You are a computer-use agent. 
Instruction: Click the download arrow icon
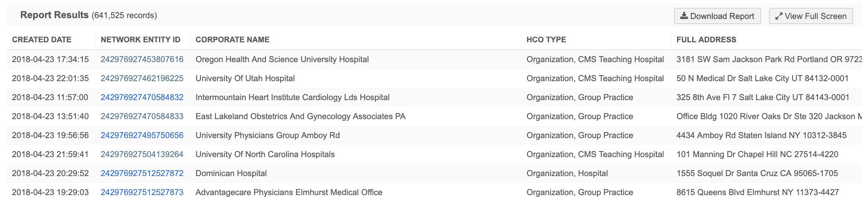click(684, 16)
